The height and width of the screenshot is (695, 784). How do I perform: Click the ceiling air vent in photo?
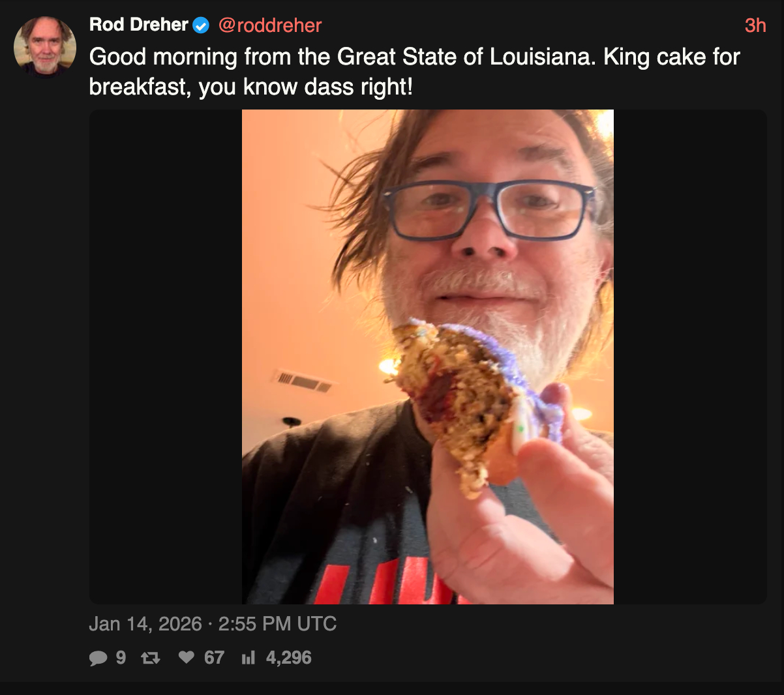(301, 380)
